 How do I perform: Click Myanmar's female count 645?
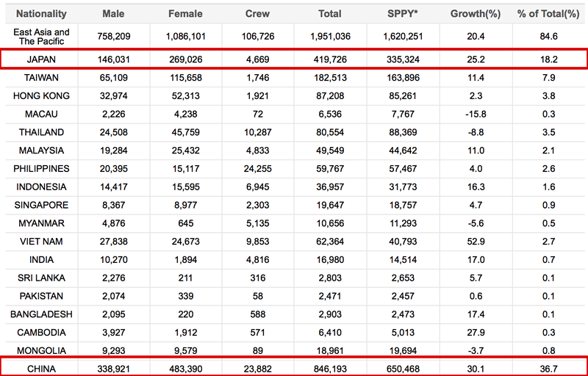pos(185,223)
